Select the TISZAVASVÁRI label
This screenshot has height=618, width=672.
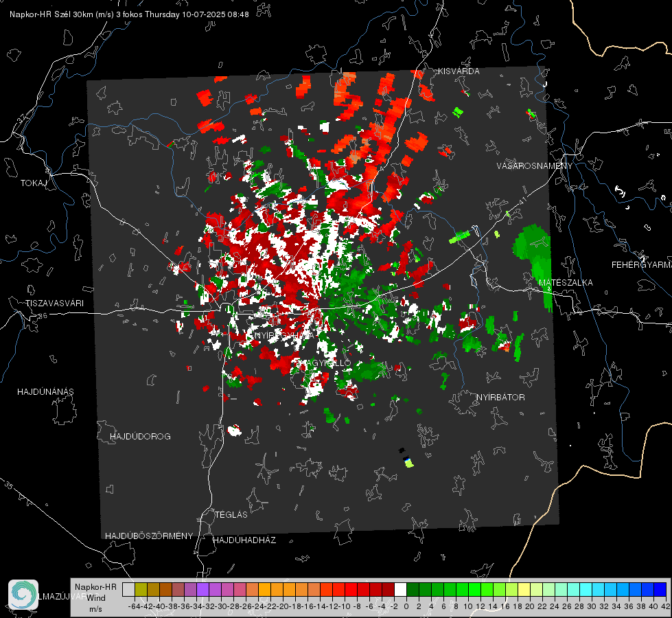54,304
